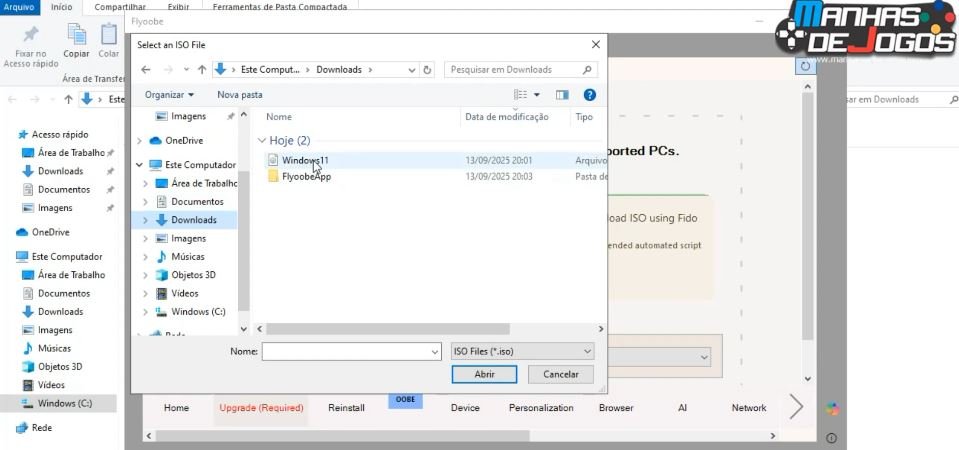Toggle the preview pane button
Image resolution: width=959 pixels, height=450 pixels.
(562, 95)
